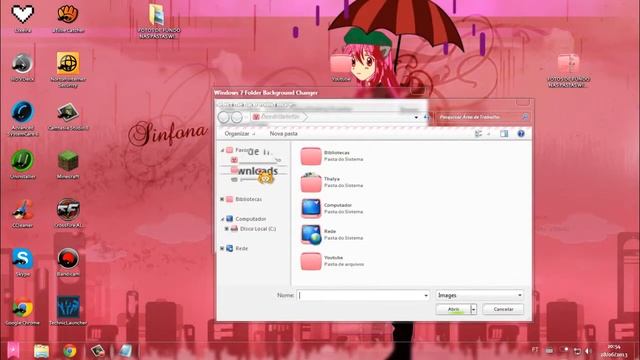Expand the Bibliotecas tree node
Image resolution: width=640 pixels, height=360 pixels.
point(222,199)
